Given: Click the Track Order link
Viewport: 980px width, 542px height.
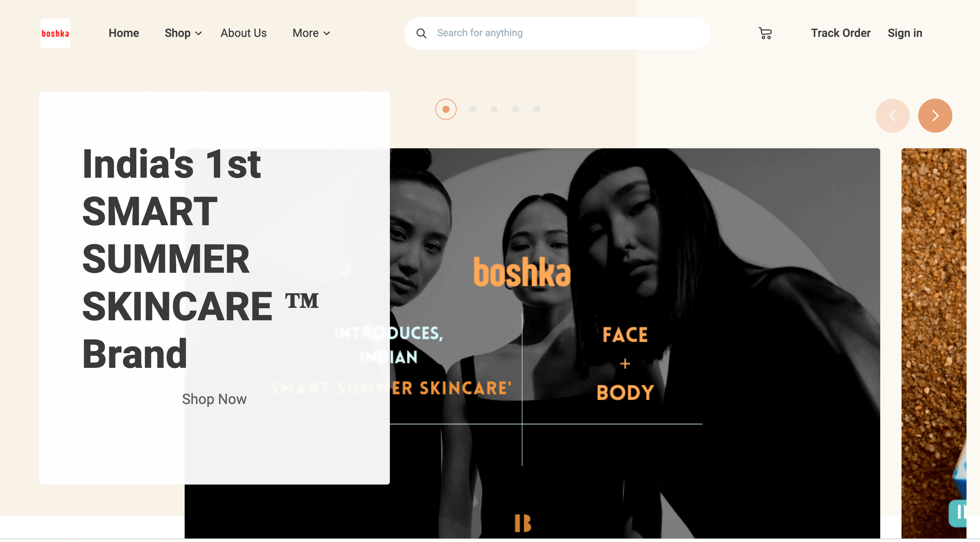Looking at the screenshot, I should tap(840, 33).
